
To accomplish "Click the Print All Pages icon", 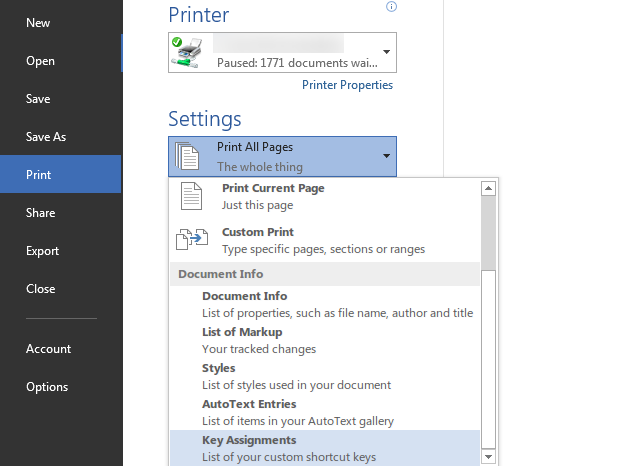I will tap(188, 157).
